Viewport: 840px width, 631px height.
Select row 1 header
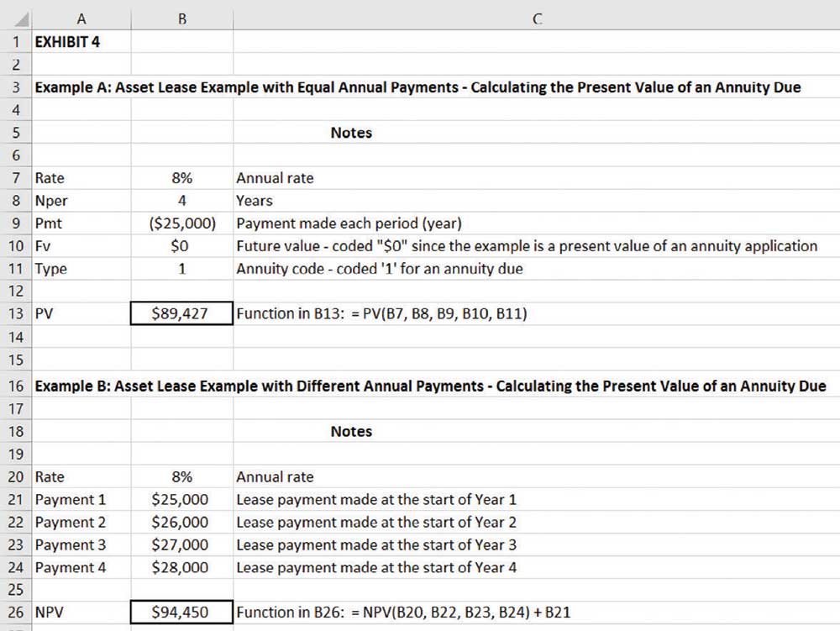coord(15,42)
